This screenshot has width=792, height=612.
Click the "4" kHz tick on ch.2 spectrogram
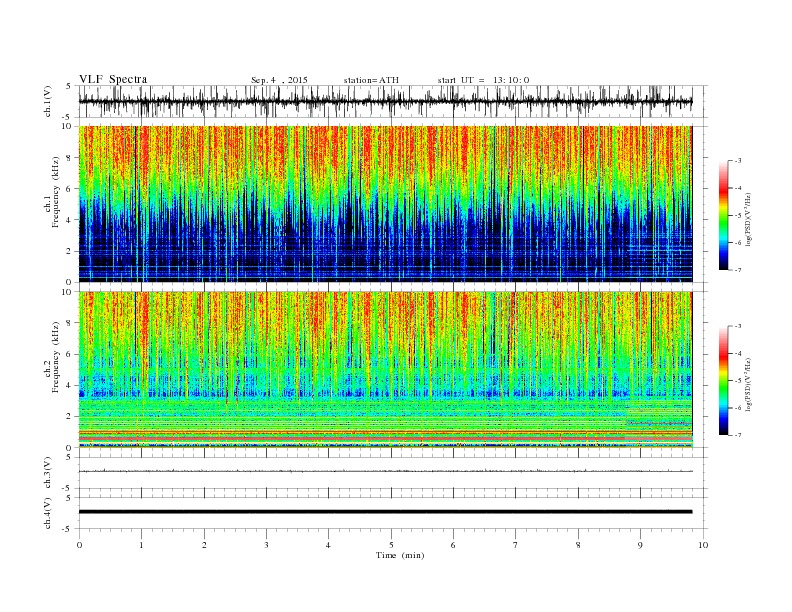coord(69,386)
